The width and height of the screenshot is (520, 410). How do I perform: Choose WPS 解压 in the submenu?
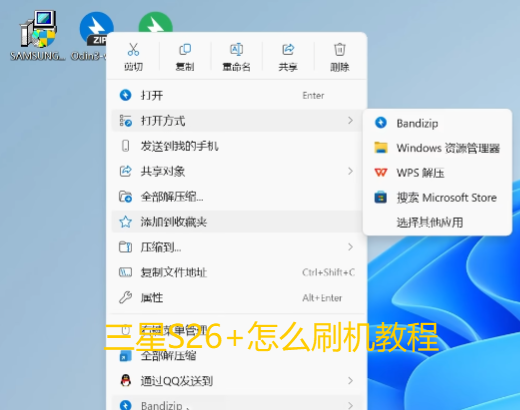tap(437, 173)
